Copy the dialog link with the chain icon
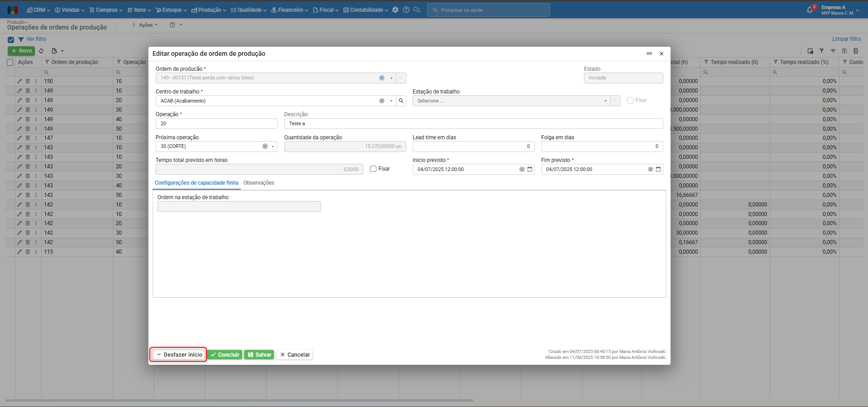 [x=649, y=54]
